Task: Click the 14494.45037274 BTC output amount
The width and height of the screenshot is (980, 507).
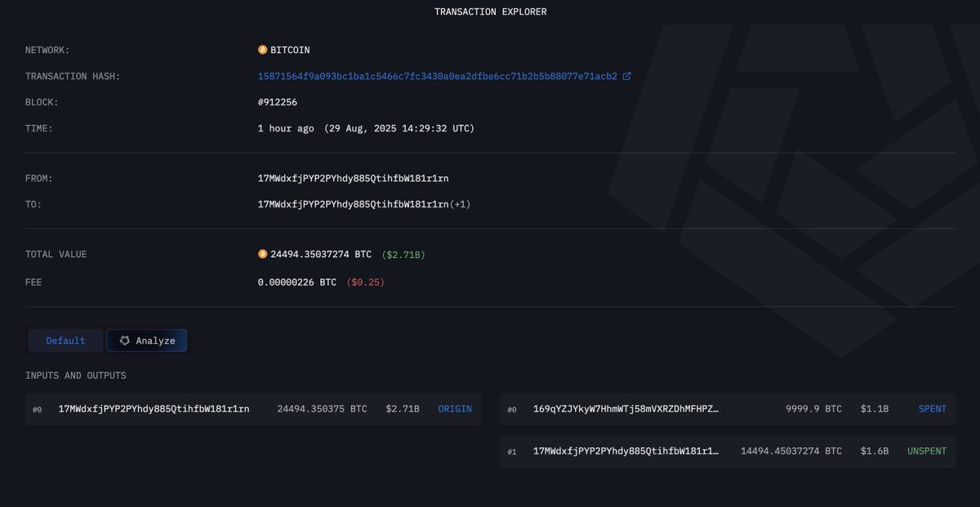Action: 791,451
